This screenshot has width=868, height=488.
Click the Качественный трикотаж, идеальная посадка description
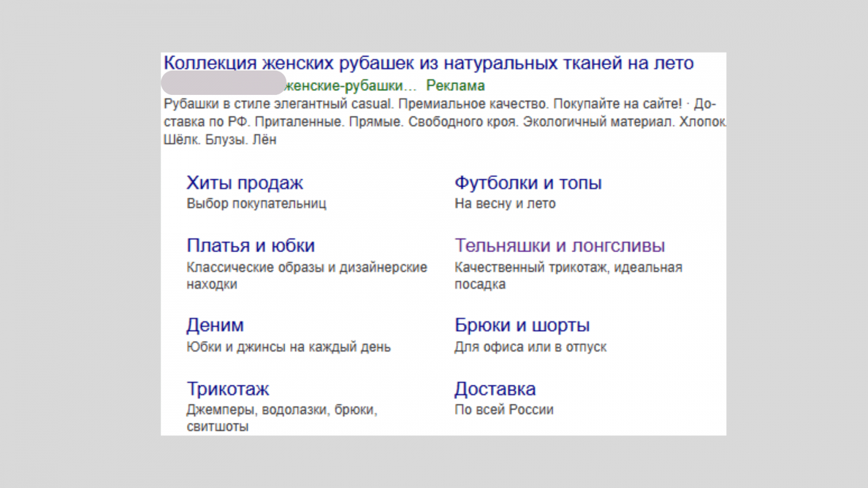pos(569,275)
